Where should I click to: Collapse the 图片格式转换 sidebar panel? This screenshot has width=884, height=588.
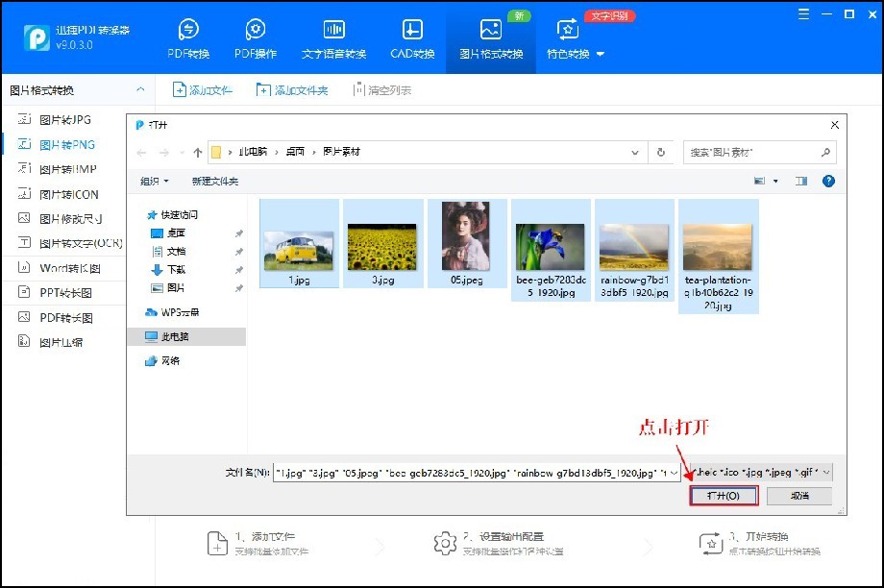pyautogui.click(x=140, y=87)
